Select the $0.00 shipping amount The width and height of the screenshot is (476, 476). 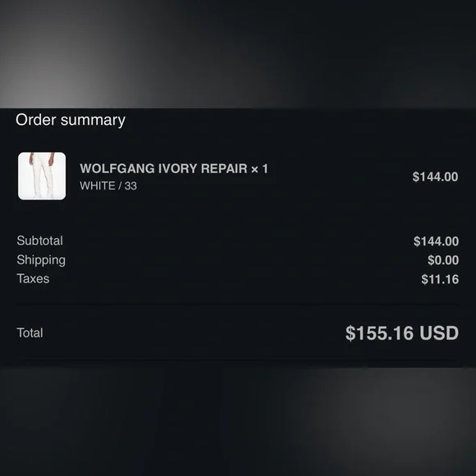click(x=443, y=260)
